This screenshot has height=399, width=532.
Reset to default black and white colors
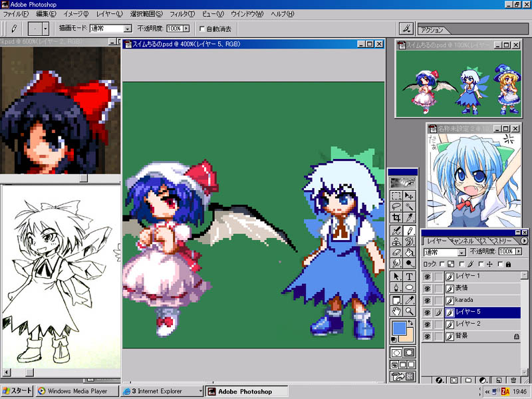394,339
